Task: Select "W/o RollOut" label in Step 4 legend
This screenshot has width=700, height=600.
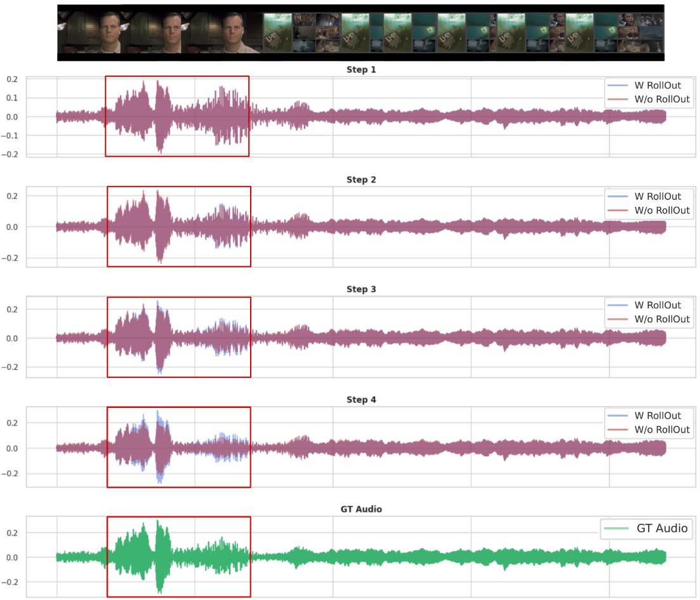Action: pyautogui.click(x=662, y=429)
